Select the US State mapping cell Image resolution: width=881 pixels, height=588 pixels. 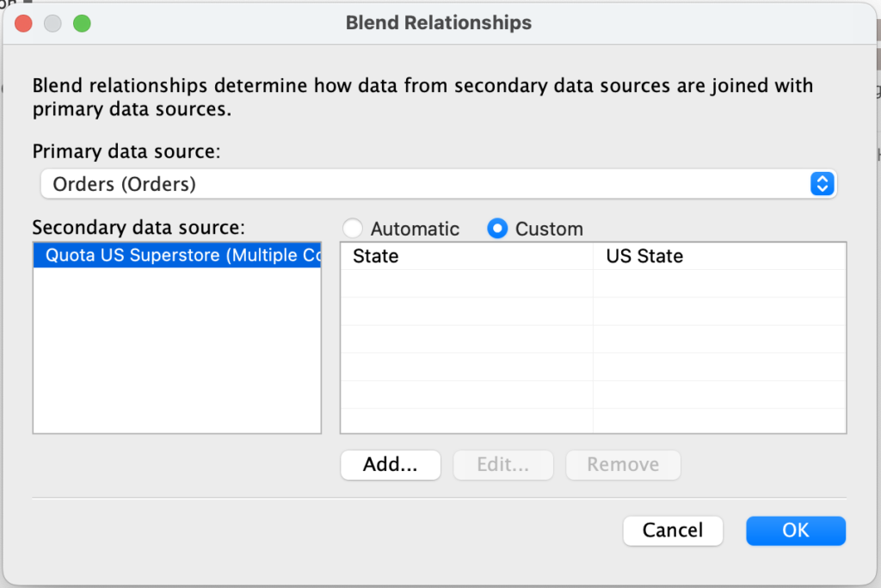coord(719,256)
